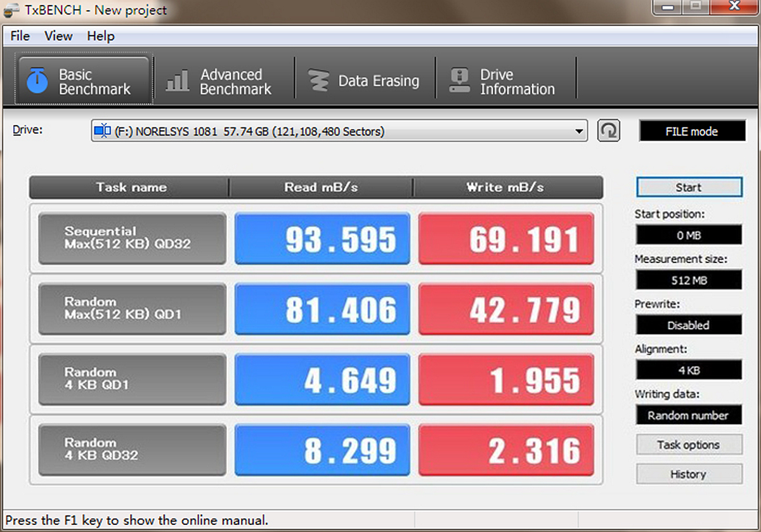Minimize the TxBENCH window

tap(667, 7)
